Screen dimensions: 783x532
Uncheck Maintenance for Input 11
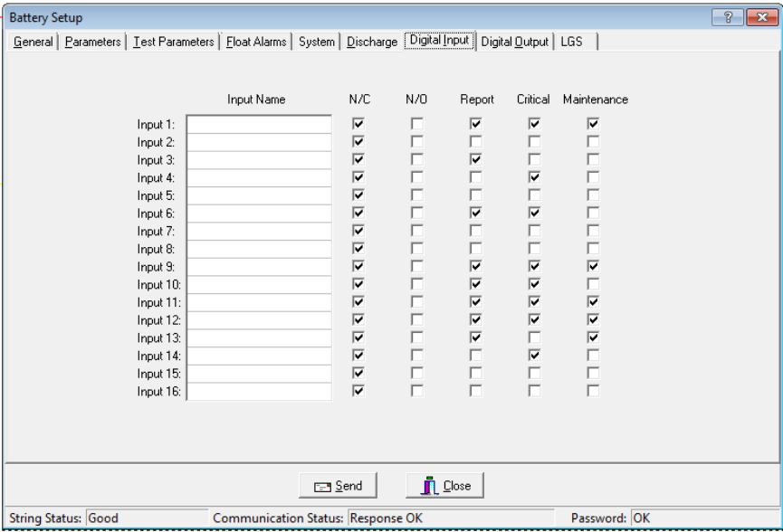click(x=593, y=302)
